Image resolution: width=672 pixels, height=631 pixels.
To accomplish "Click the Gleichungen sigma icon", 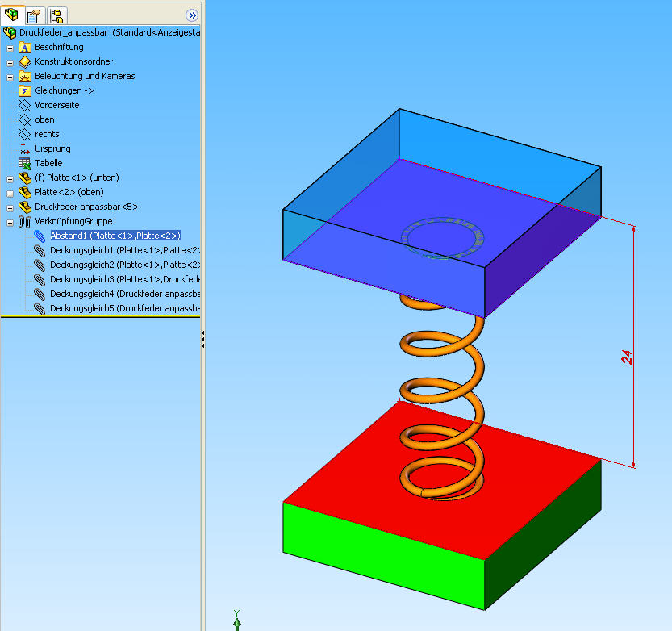I will coord(25,91).
